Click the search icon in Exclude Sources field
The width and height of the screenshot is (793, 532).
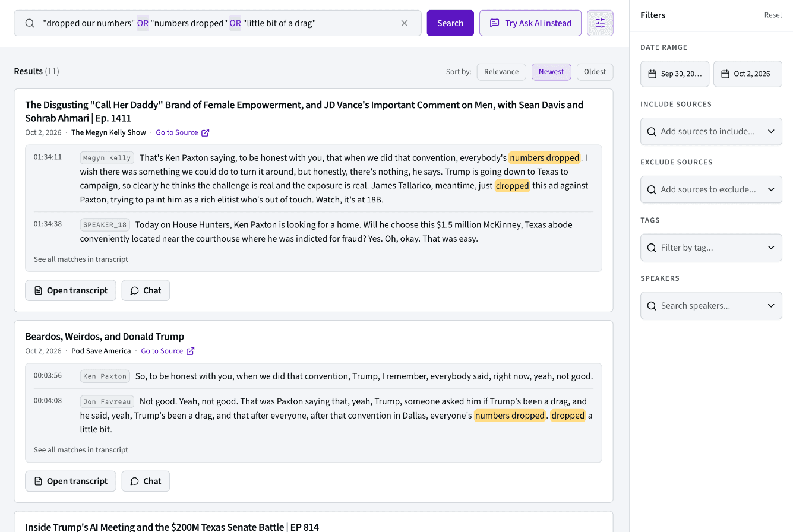(652, 189)
